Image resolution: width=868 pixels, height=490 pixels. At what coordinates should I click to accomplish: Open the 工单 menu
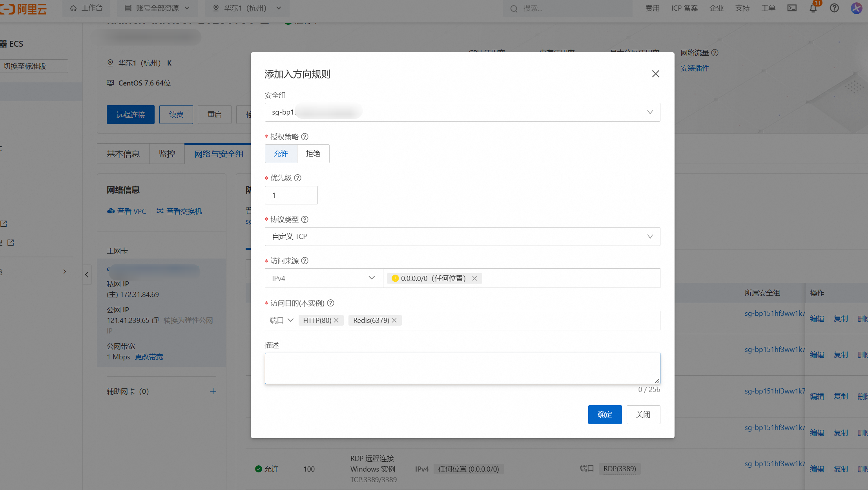click(x=768, y=8)
